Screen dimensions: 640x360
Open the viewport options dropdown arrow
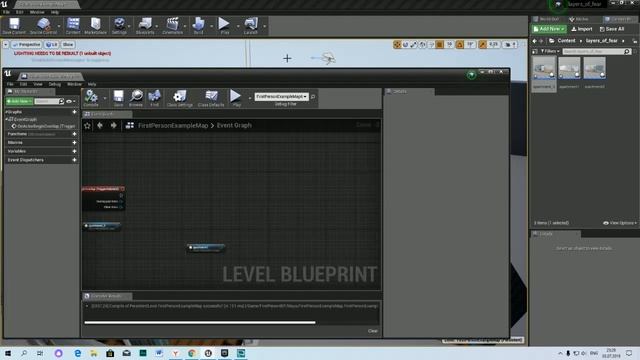[x=6, y=44]
